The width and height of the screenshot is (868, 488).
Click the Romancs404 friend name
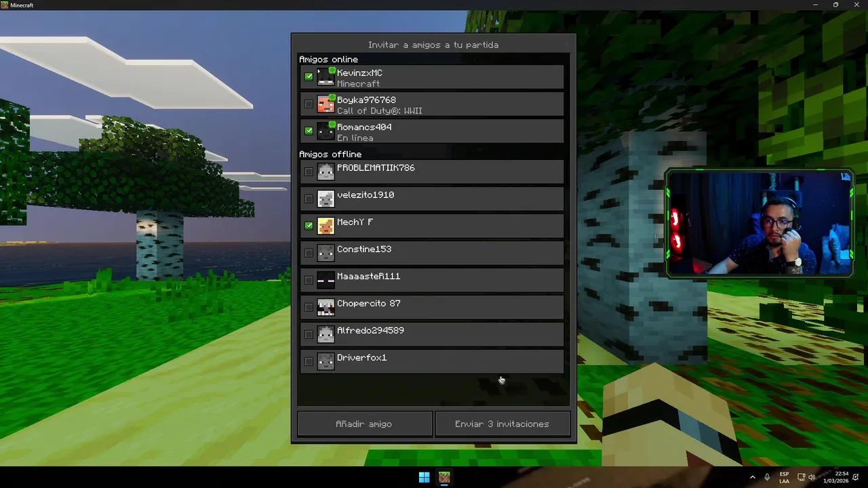coord(364,127)
